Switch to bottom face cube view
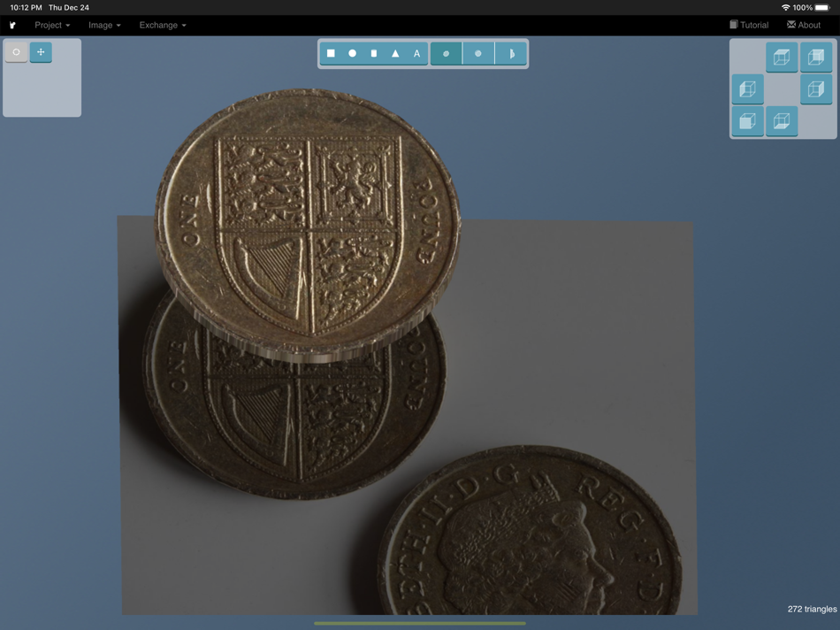This screenshot has height=630, width=840. point(782,120)
